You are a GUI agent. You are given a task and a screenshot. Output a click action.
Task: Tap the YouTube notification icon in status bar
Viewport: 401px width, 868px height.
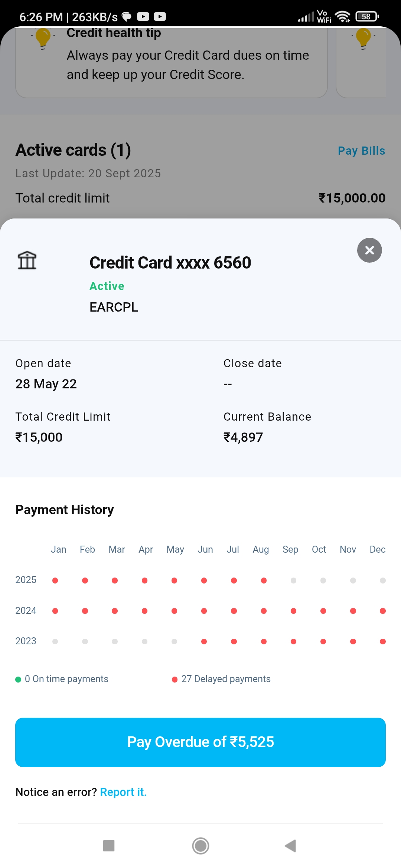[143, 17]
